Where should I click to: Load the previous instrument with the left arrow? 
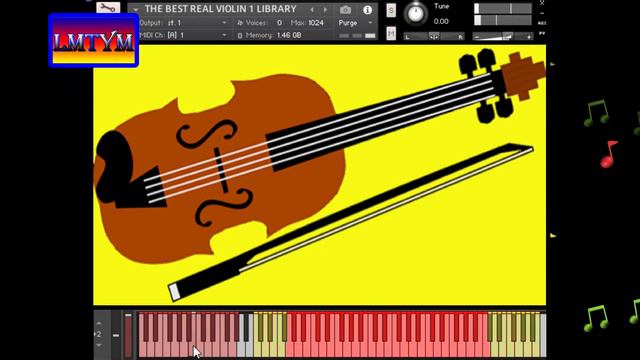[x=312, y=9]
